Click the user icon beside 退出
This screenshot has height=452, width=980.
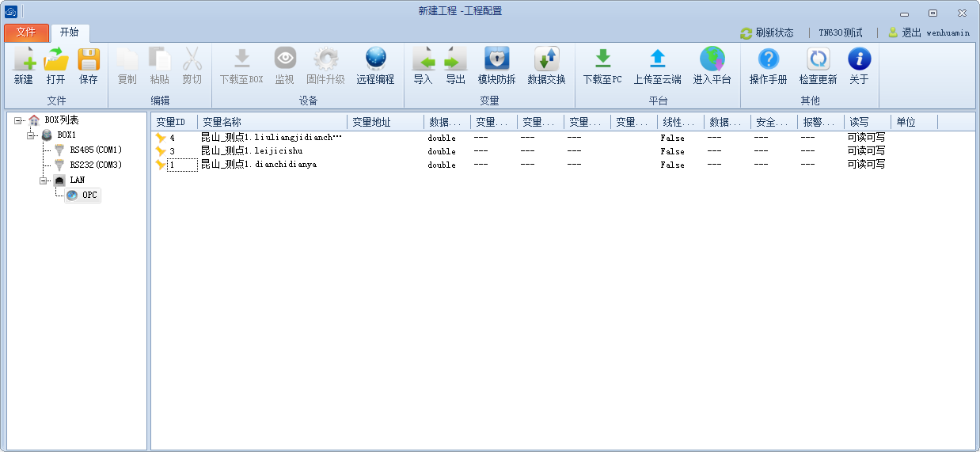(893, 32)
